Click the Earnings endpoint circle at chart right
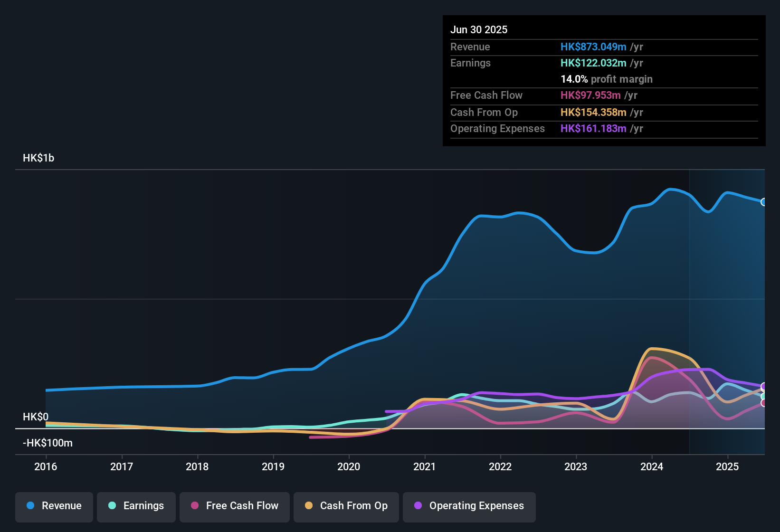This screenshot has width=780, height=532. click(764, 397)
